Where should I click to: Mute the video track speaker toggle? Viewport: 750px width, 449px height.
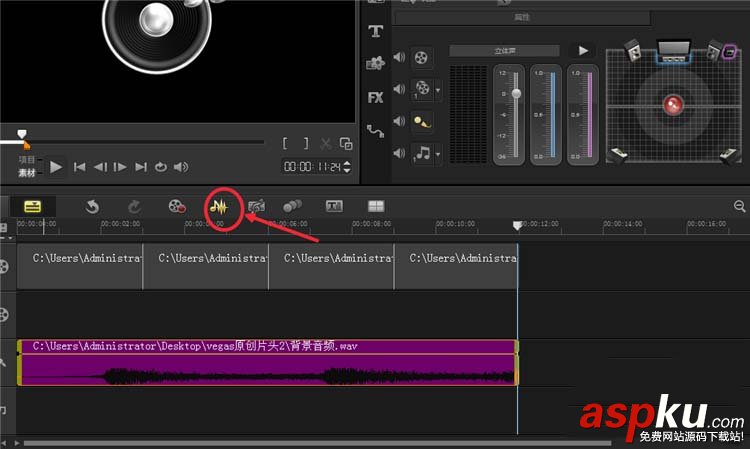tap(399, 57)
